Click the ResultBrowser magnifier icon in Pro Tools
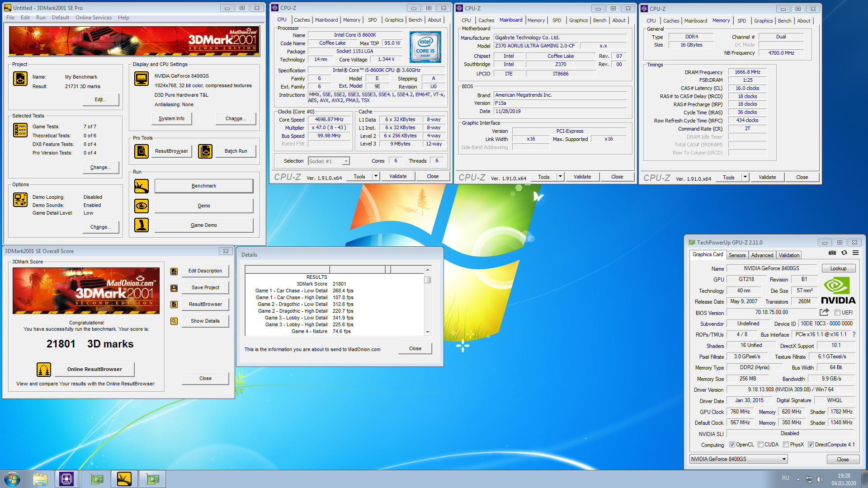This screenshot has width=868, height=488. (x=142, y=151)
